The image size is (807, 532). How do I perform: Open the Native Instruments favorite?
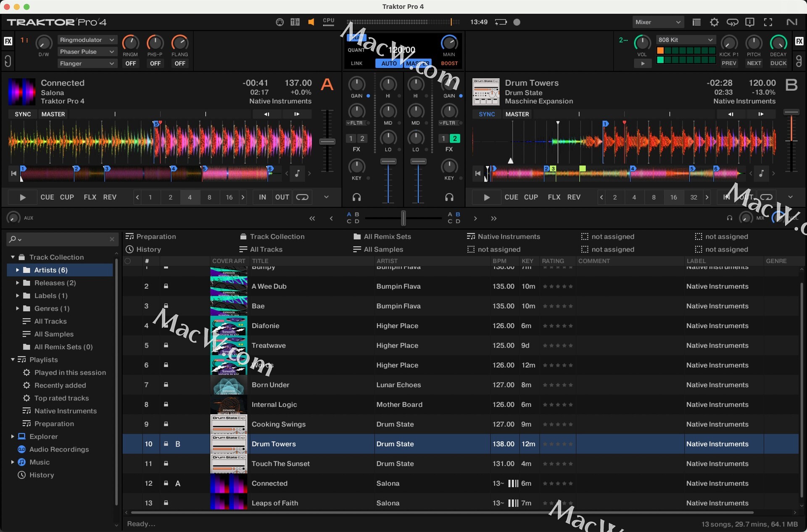tap(503, 237)
